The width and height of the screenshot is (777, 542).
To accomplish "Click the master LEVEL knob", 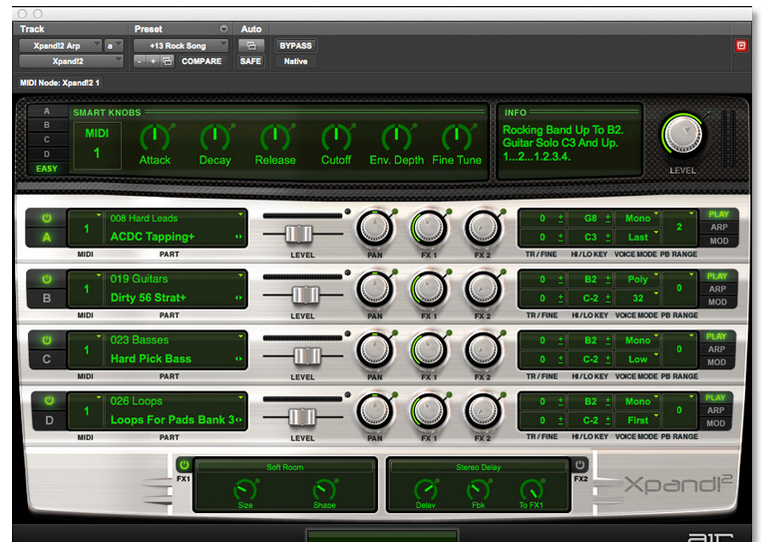I will click(683, 135).
